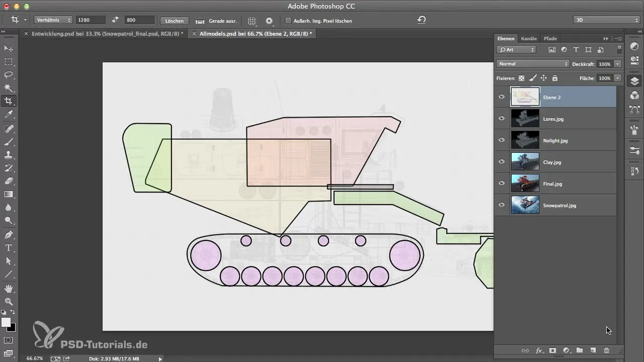Select the Magic Wand tool
The width and height of the screenshot is (644, 362).
click(x=9, y=88)
